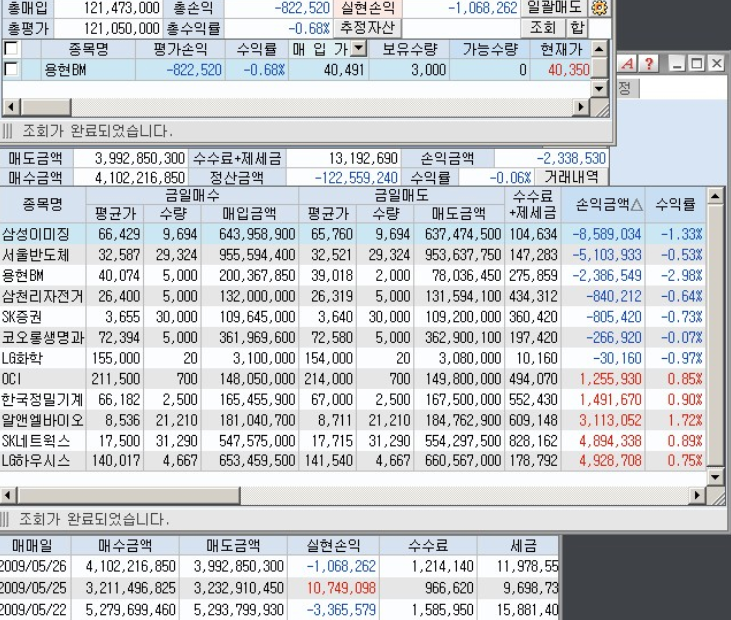The height and width of the screenshot is (620, 731).
Task: Click the 2009/05/25 date row
Action: (279, 588)
